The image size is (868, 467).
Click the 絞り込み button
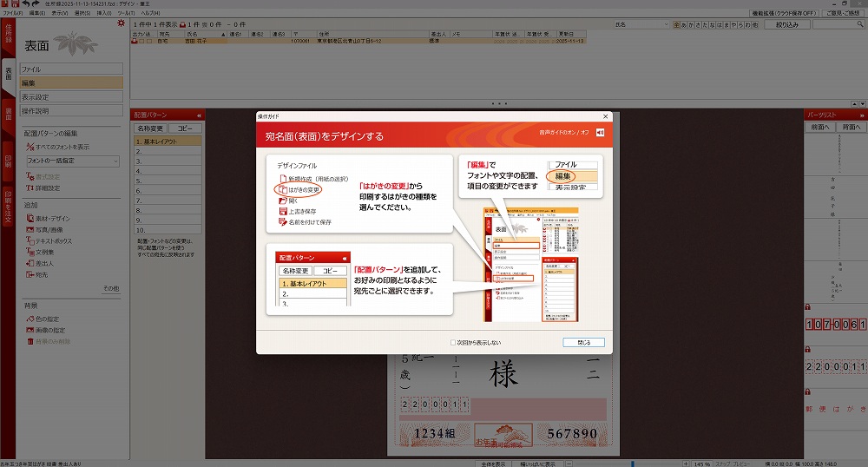[787, 26]
